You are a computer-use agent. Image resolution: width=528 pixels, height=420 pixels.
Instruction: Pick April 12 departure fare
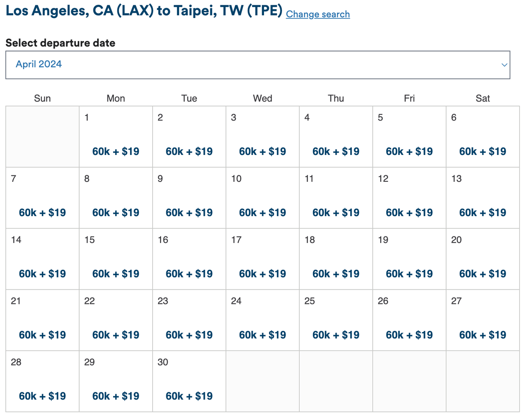click(x=409, y=213)
